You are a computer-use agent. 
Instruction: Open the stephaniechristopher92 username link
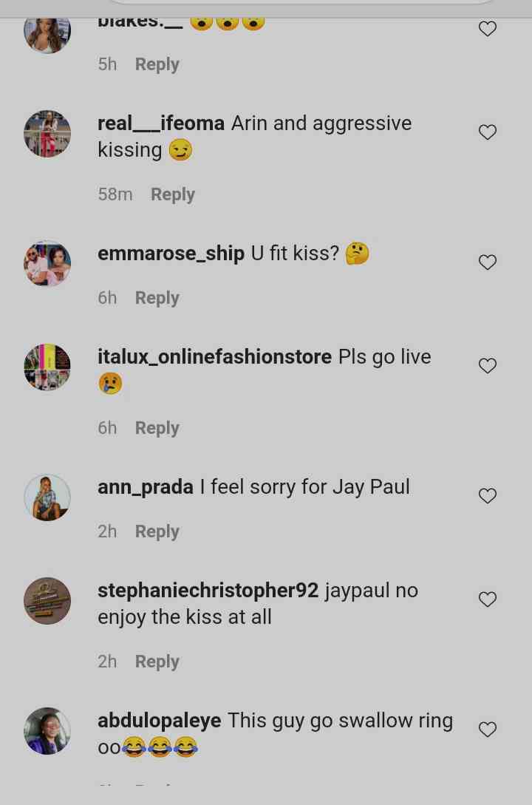[208, 591]
